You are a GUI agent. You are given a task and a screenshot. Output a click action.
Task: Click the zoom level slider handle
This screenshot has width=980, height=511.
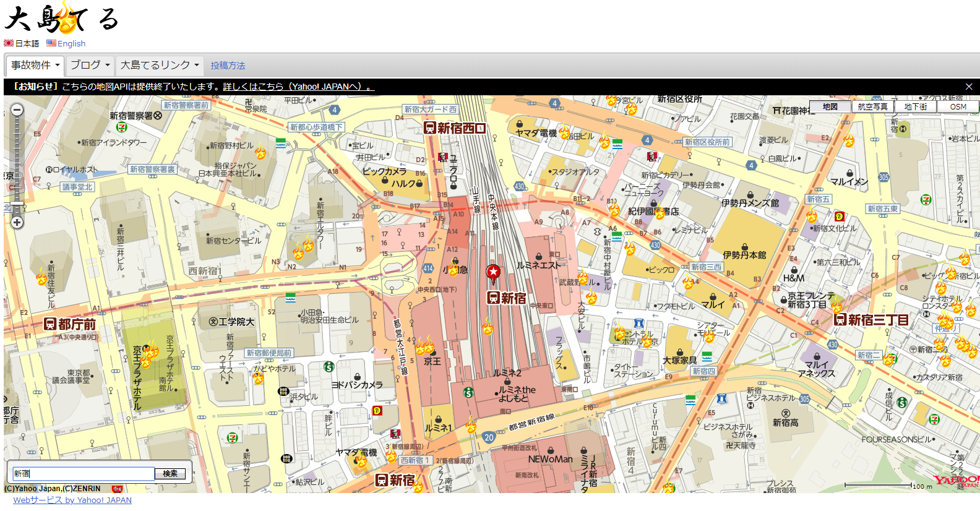tap(17, 204)
